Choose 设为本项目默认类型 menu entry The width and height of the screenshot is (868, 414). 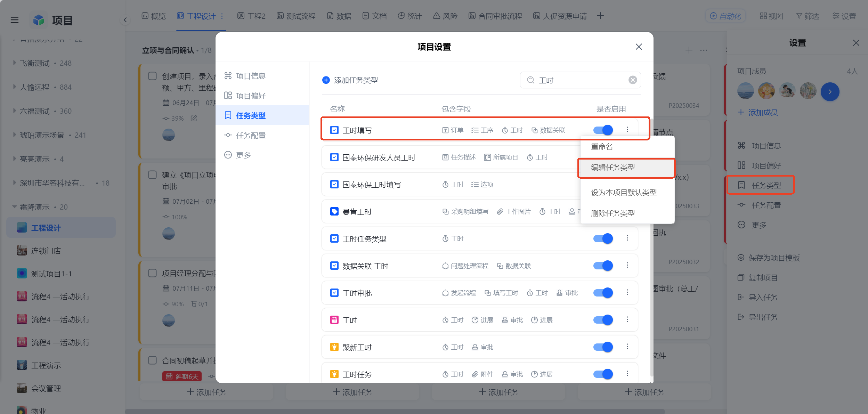click(x=627, y=193)
